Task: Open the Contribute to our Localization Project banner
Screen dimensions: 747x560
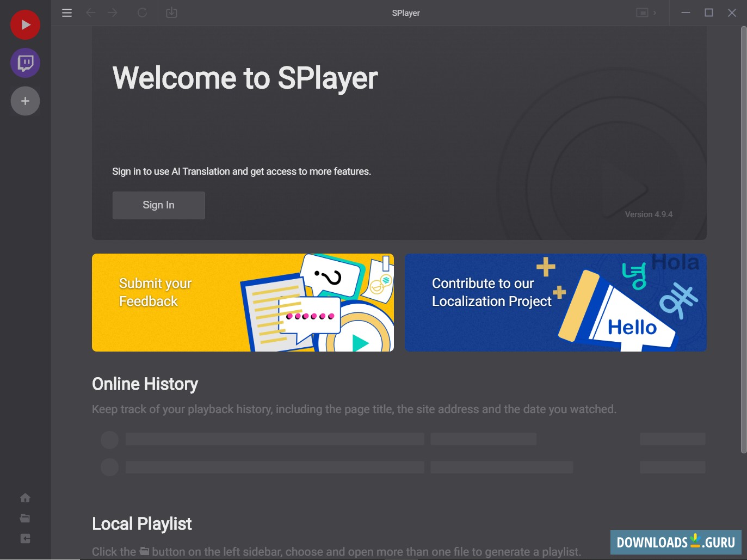Action: click(555, 302)
